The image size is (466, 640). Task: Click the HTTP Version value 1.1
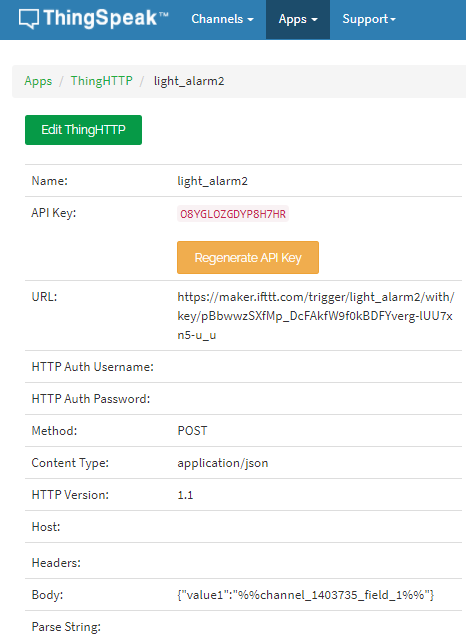pos(185,495)
